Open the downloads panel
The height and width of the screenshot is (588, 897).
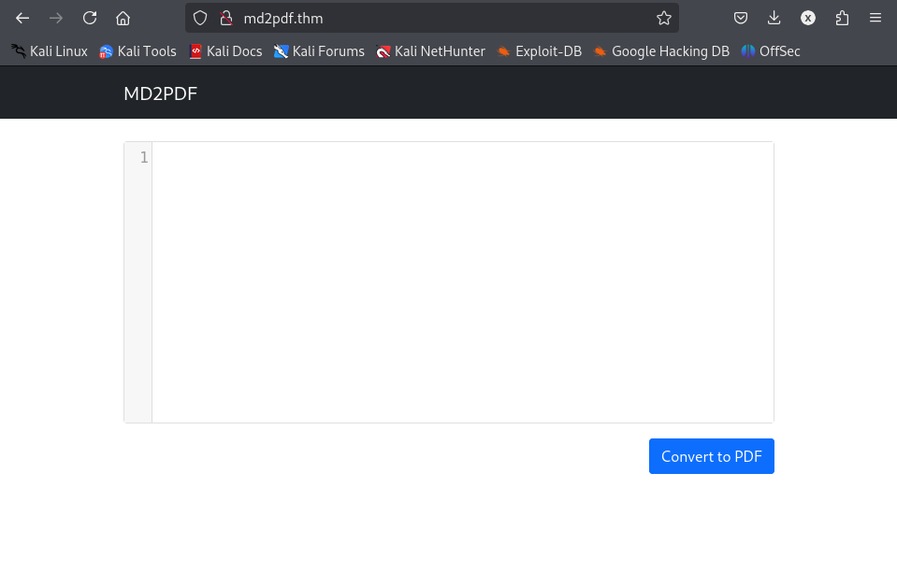[x=774, y=19]
